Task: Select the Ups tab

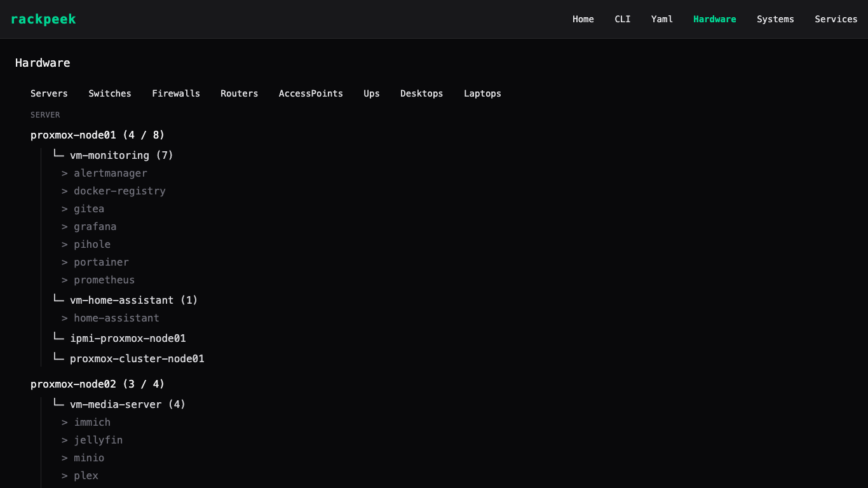Action: [371, 93]
